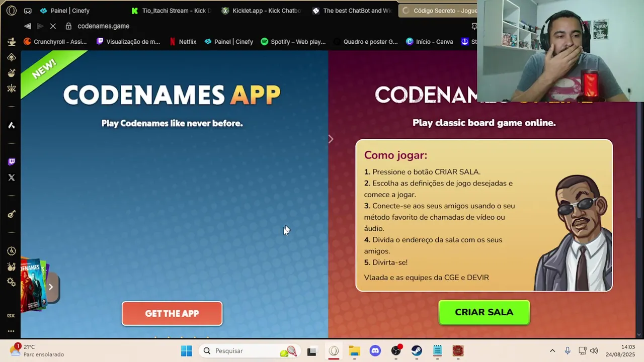Viewport: 644px width, 362px height.
Task: Go back with the browser back arrow
Action: click(x=28, y=26)
